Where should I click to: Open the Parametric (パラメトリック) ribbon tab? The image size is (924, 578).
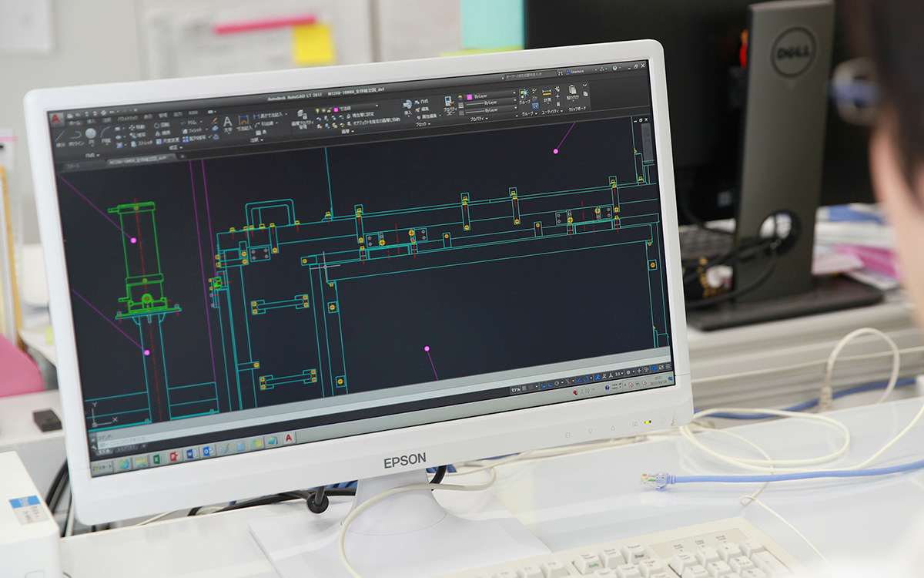pyautogui.click(x=126, y=119)
